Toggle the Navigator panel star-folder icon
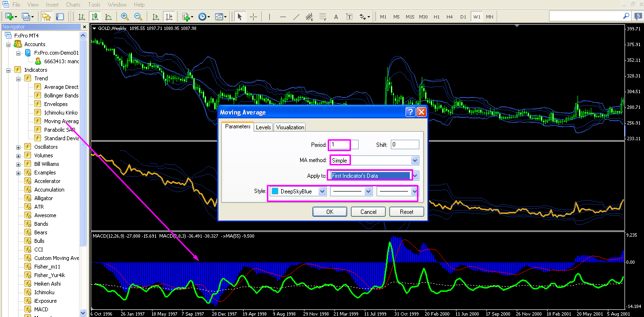The height and width of the screenshot is (317, 644). pos(46,17)
